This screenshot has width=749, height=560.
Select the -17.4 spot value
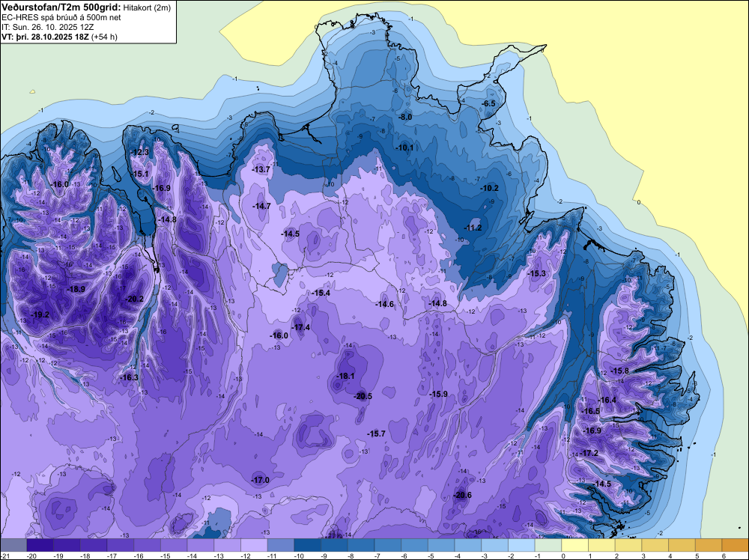click(x=300, y=327)
